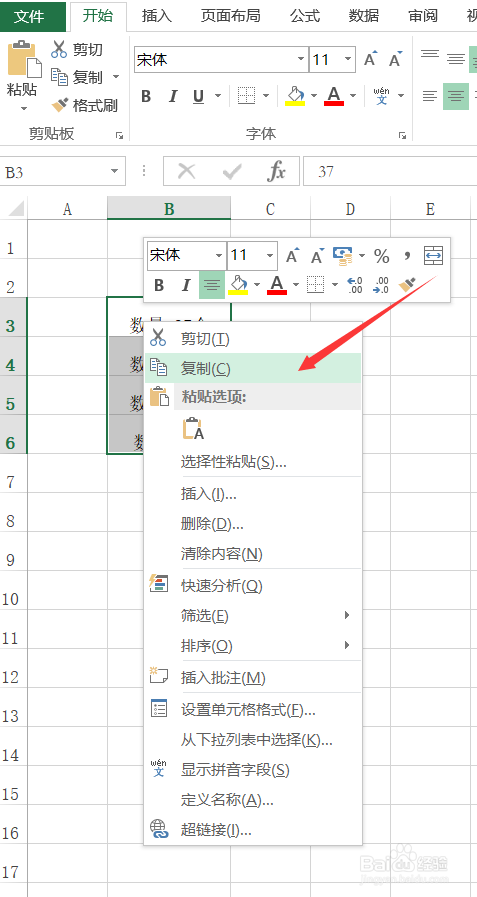Viewport: 477px width, 897px height.
Task: Click the format painter brush in mini toolbar
Action: (407, 284)
